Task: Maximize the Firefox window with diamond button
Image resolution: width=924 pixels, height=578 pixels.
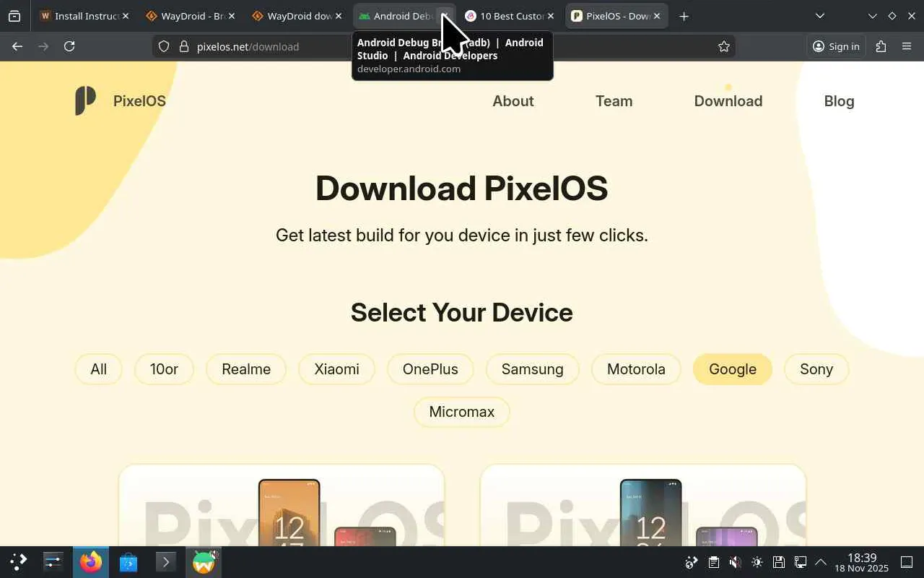Action: tap(892, 16)
